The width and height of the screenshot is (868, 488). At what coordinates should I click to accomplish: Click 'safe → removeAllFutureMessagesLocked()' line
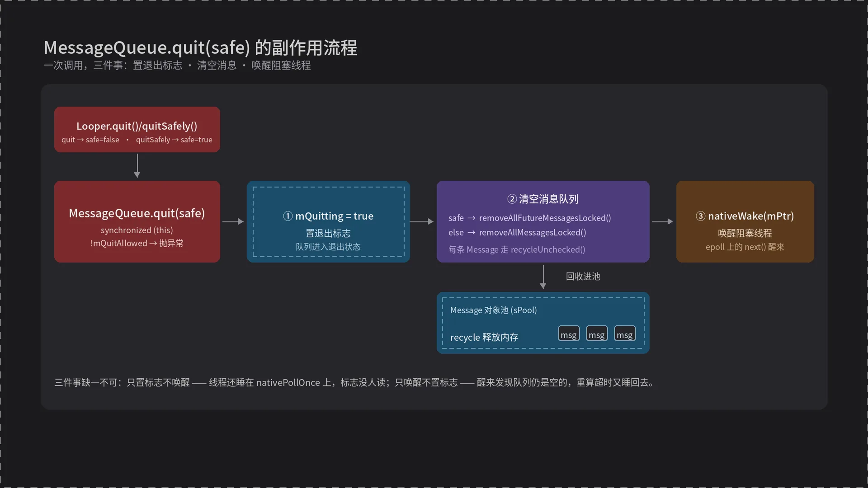pyautogui.click(x=530, y=218)
